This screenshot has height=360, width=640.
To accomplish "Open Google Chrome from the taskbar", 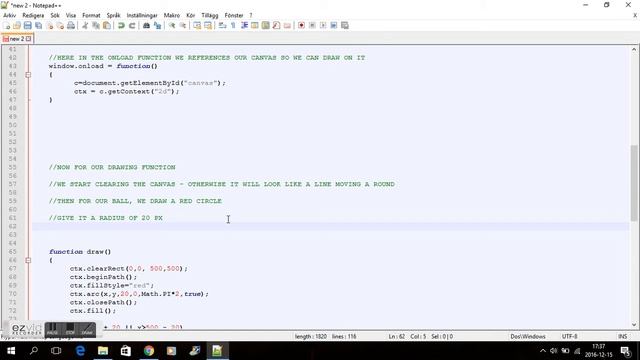I will (149, 351).
